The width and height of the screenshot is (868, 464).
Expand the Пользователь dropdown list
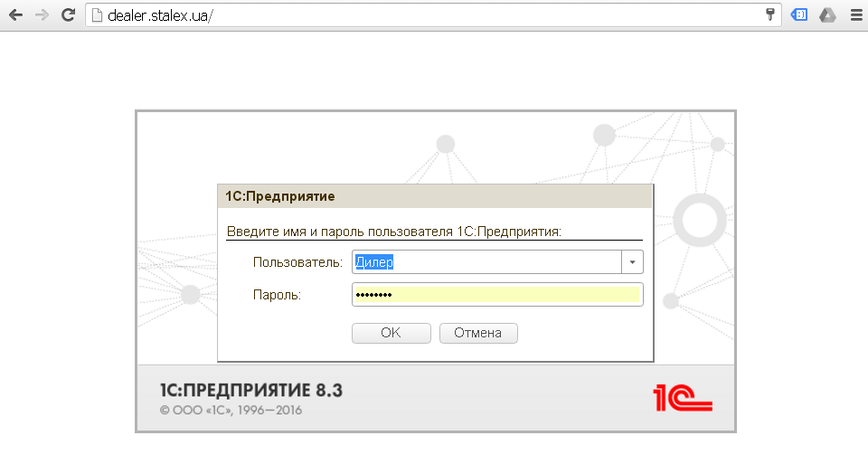point(632,262)
